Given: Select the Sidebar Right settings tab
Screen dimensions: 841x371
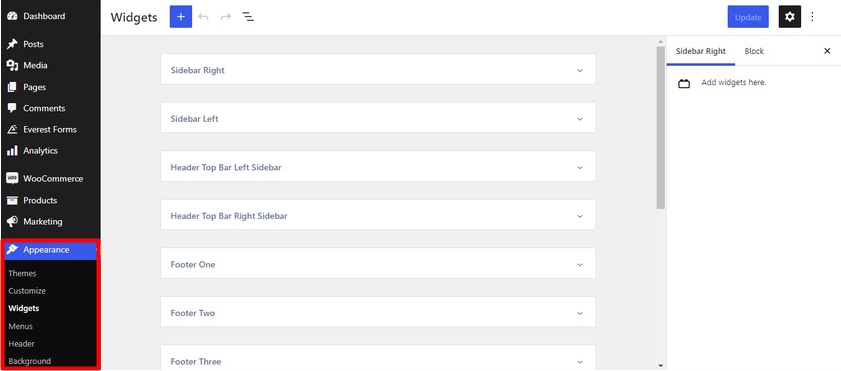Looking at the screenshot, I should pos(700,51).
